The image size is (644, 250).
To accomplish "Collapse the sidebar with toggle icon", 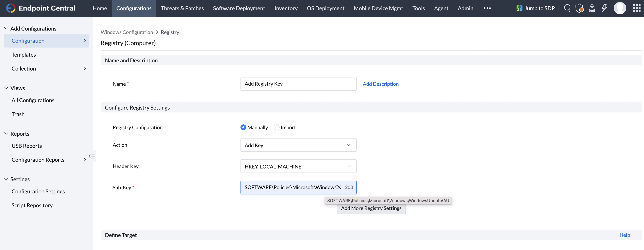I will coord(92,156).
